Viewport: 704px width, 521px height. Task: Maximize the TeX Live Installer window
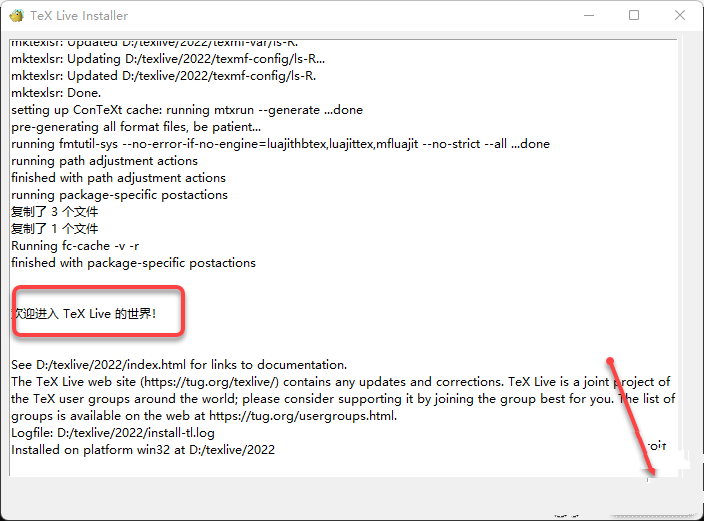pos(634,15)
